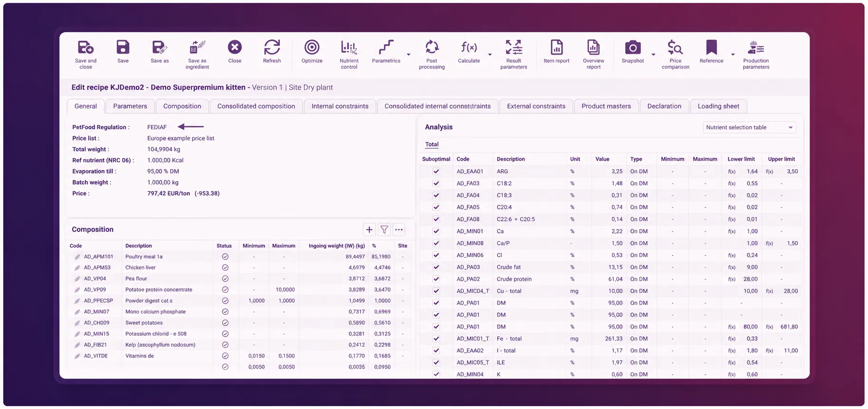Toggle Suboptimal checkbox for AD_FA04
The image size is (868, 409).
(436, 195)
